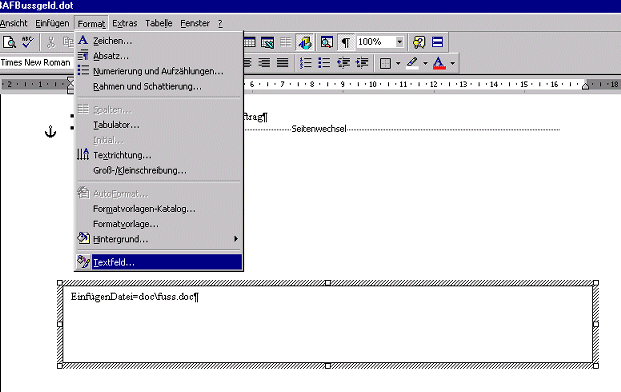Image resolution: width=621 pixels, height=392 pixels.
Task: Choose Absatz... from Format menu
Action: click(x=159, y=56)
